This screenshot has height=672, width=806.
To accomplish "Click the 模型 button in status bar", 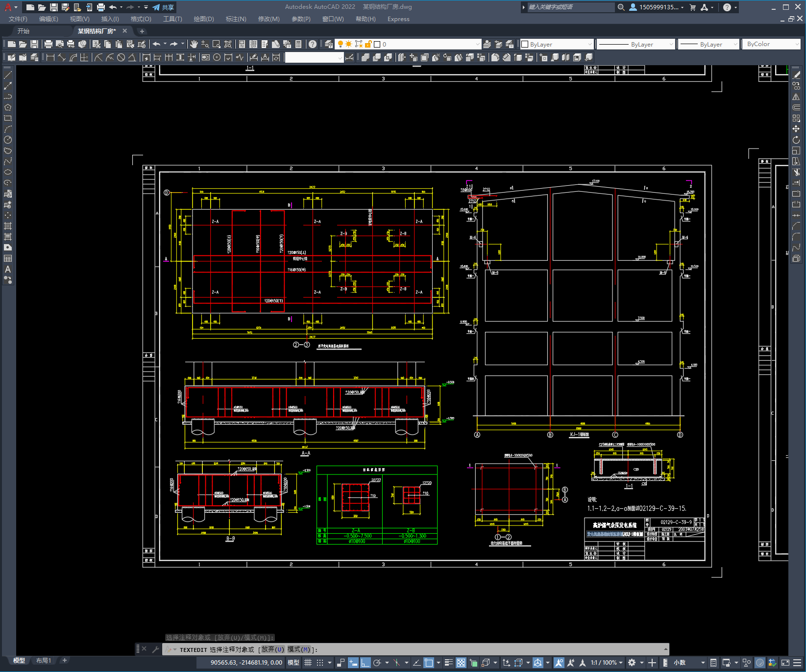I will pyautogui.click(x=293, y=663).
